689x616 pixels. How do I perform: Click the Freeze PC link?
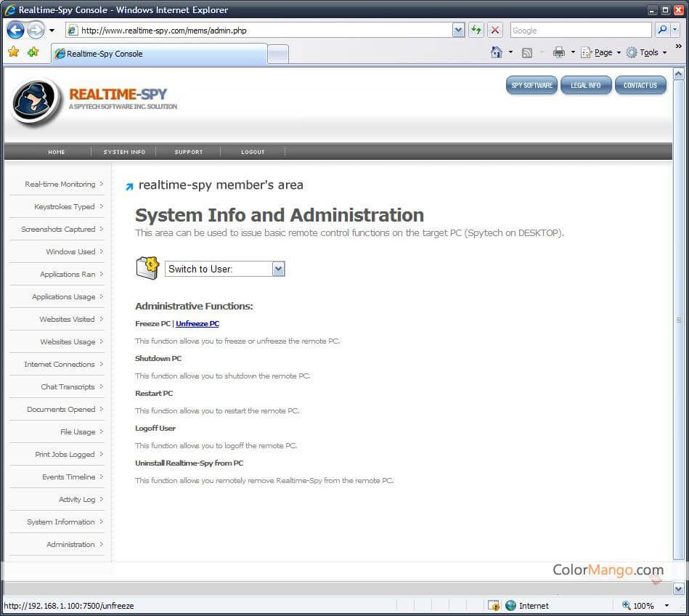pyautogui.click(x=152, y=323)
